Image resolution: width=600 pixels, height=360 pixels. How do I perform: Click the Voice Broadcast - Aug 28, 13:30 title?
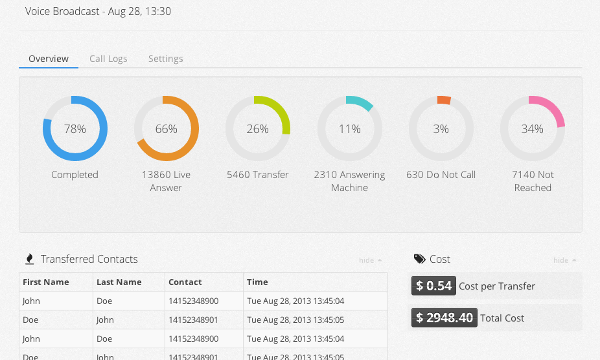tap(98, 11)
